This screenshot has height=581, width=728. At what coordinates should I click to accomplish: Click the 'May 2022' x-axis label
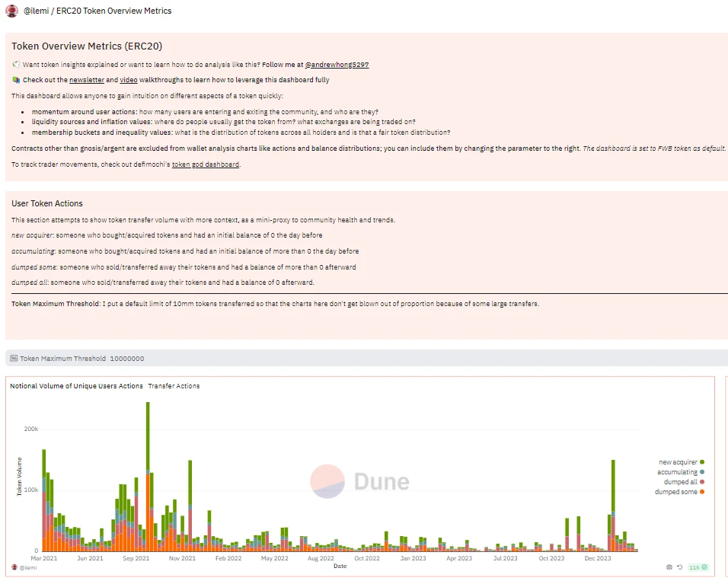275,558
